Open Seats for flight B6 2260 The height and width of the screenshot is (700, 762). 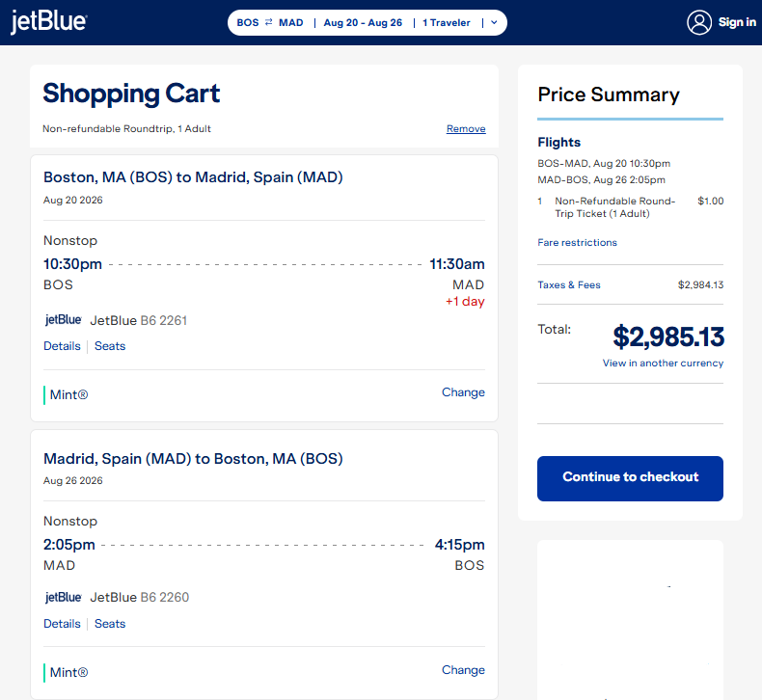pos(110,624)
